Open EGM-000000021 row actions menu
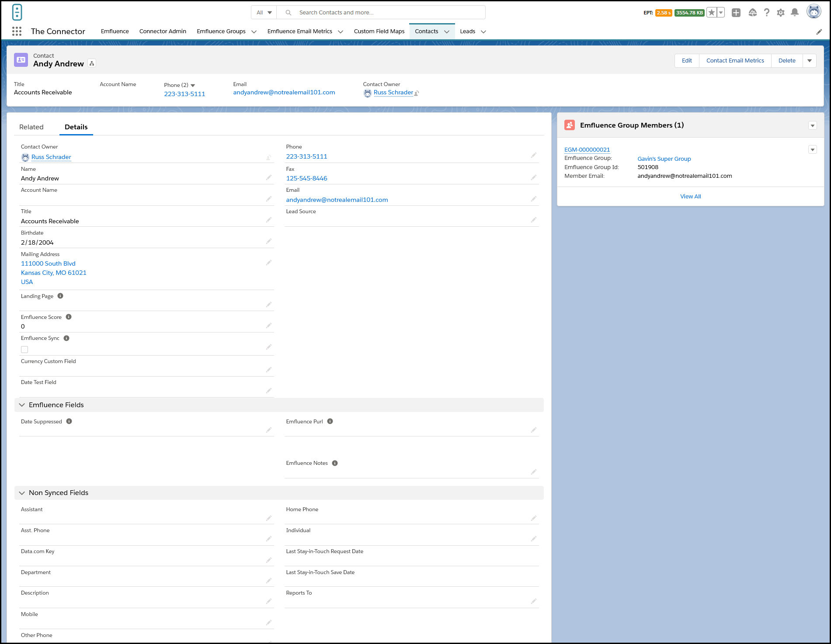 coord(813,150)
